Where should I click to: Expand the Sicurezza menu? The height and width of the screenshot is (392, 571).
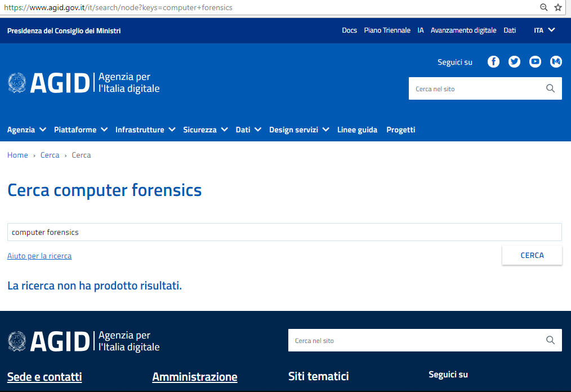tap(206, 130)
